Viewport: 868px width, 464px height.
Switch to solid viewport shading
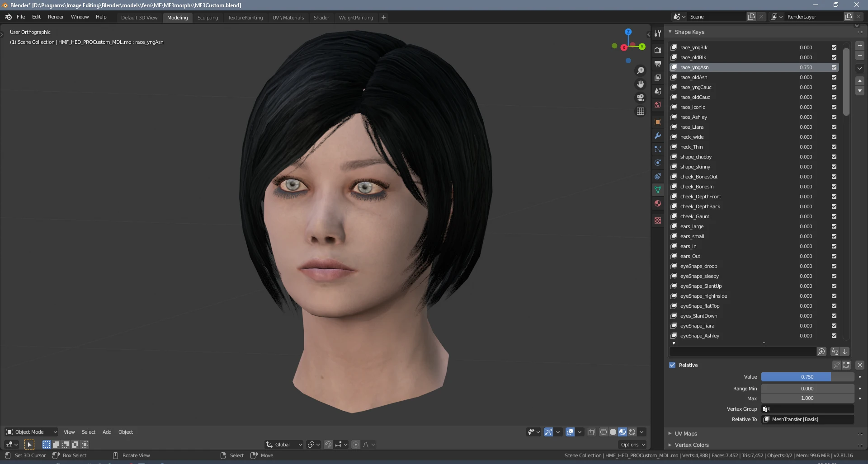613,432
